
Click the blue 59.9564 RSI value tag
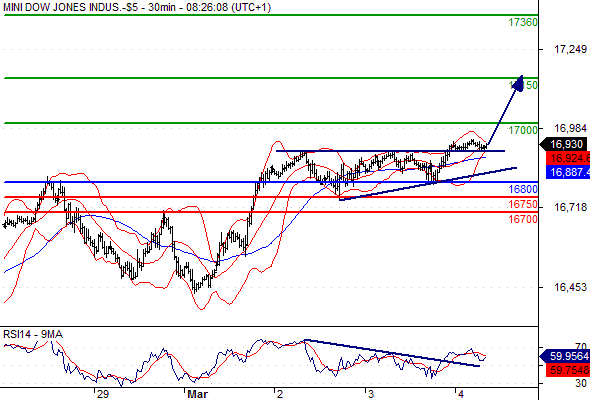tap(565, 356)
